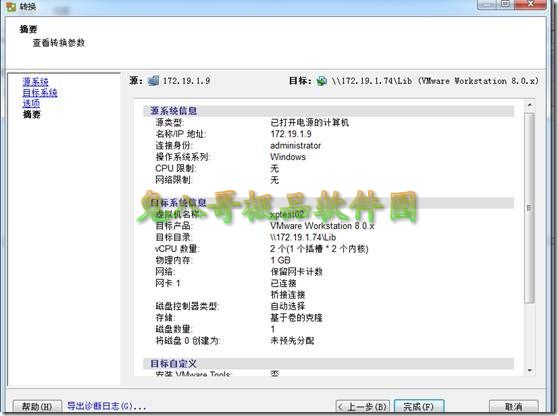Click the 帮助(H) button

coord(37,406)
